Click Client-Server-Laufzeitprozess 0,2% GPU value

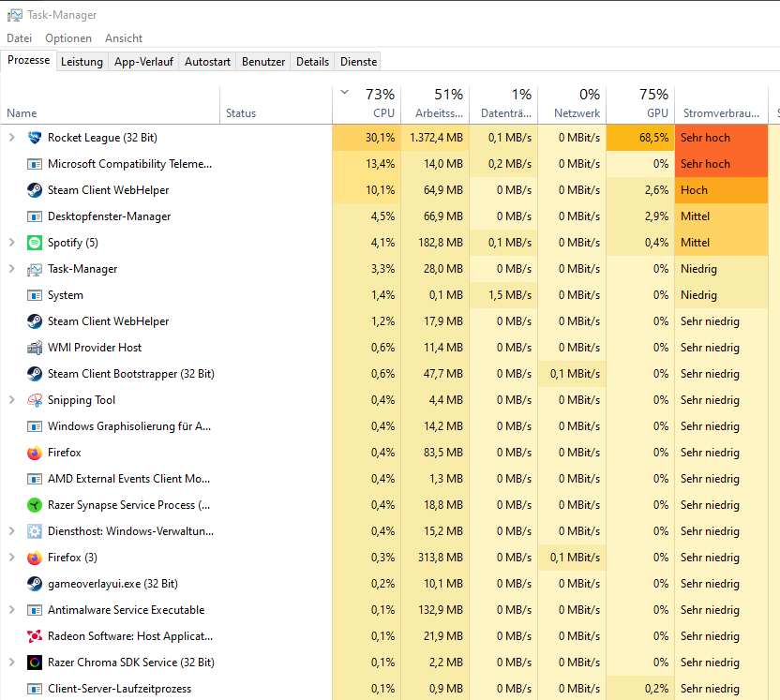[x=640, y=689]
